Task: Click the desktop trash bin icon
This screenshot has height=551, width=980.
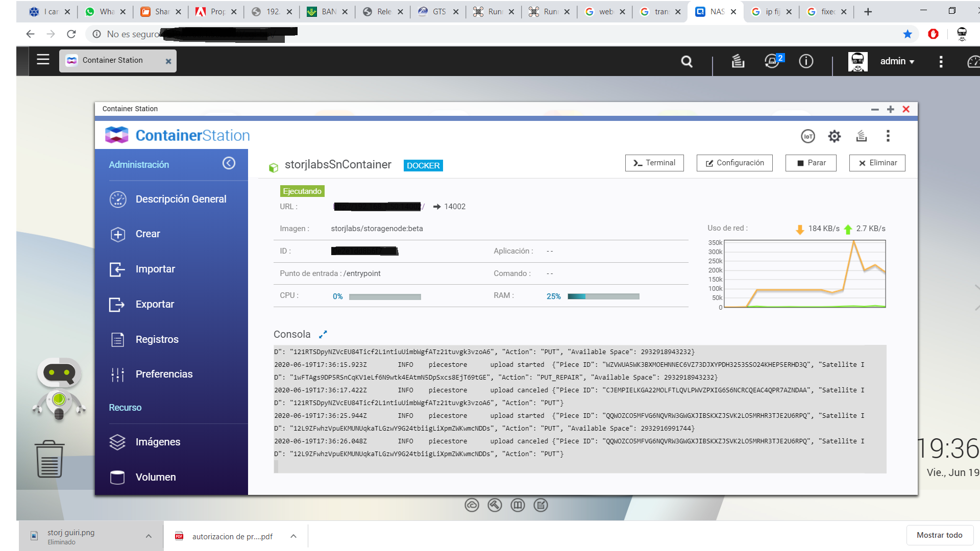Action: click(50, 459)
